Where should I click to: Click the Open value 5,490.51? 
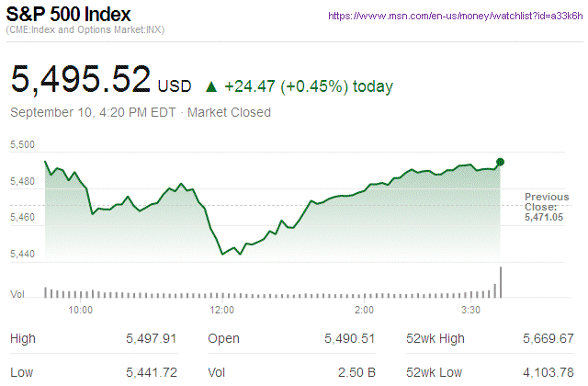[x=350, y=339]
